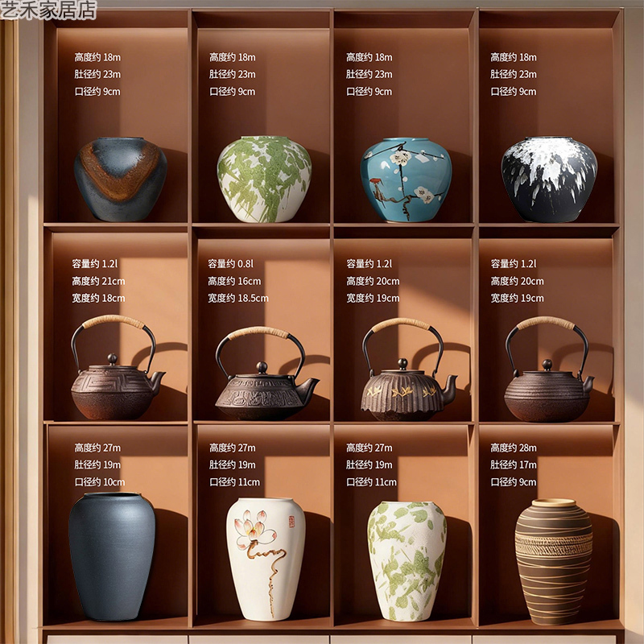
Task: Click the text '宽度约 18.5cm'
Action: click(x=237, y=298)
